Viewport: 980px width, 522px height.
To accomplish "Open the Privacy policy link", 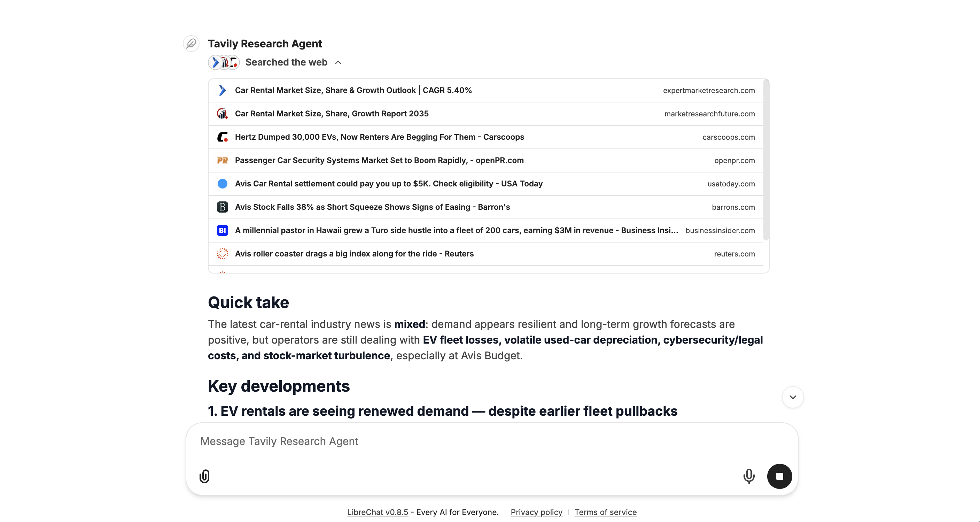I will (x=536, y=513).
